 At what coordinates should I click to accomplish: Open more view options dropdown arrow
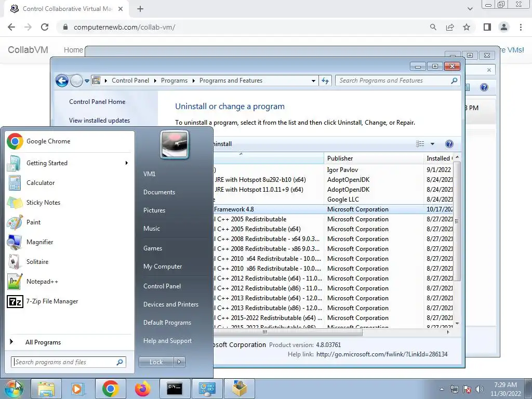[x=432, y=144]
